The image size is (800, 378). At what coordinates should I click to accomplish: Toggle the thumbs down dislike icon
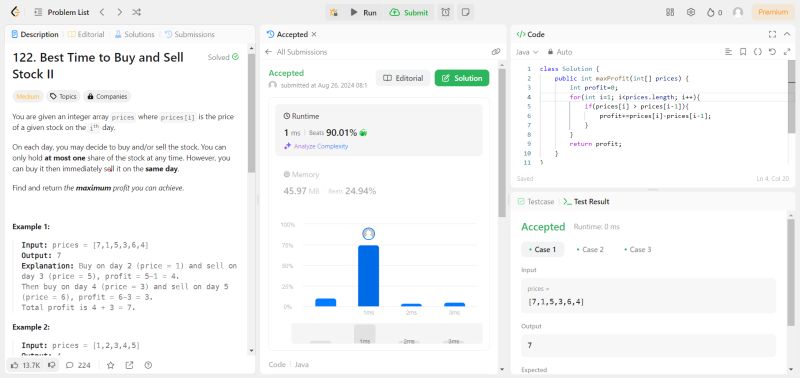(52, 365)
